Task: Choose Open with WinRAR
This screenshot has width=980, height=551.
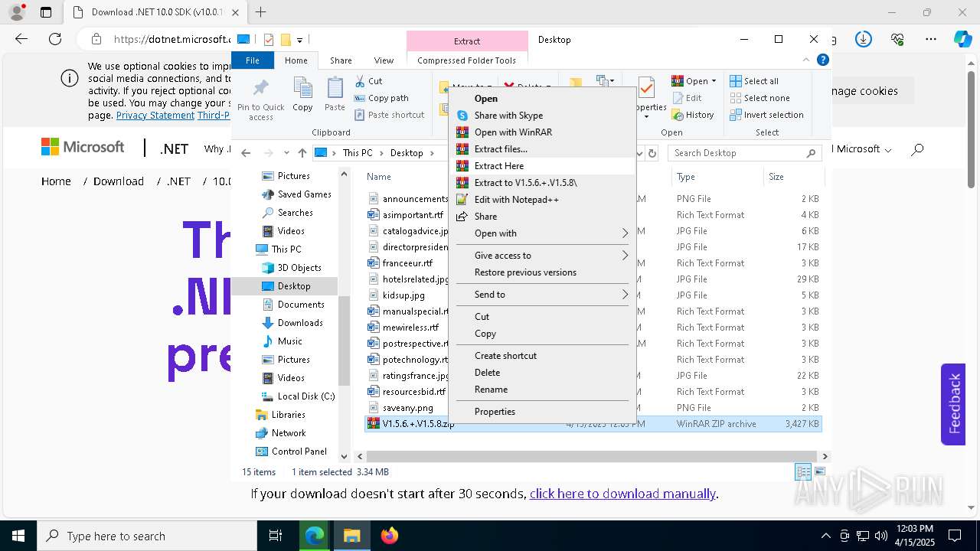Action: tap(542, 132)
